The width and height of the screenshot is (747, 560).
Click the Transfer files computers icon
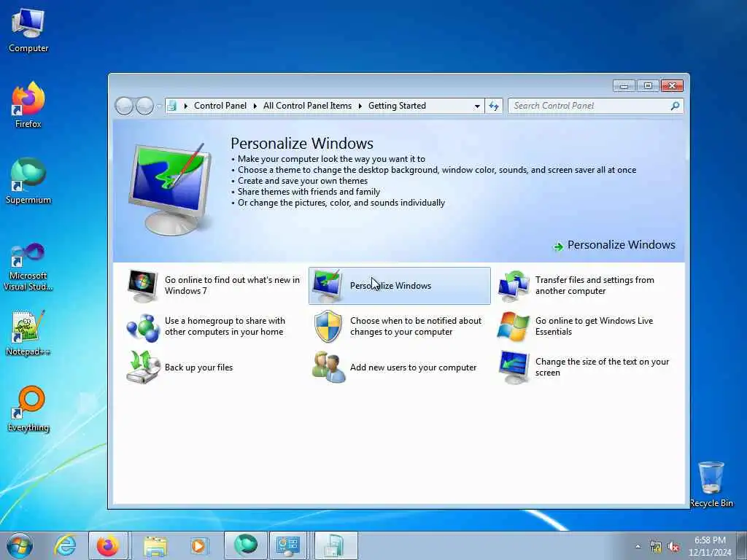[x=513, y=286]
